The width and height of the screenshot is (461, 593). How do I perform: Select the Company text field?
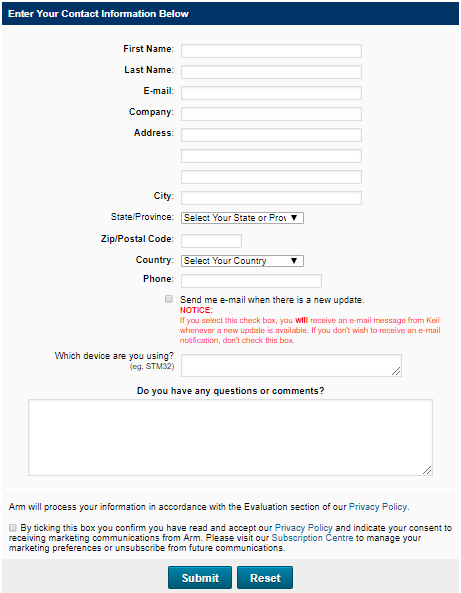click(x=271, y=114)
